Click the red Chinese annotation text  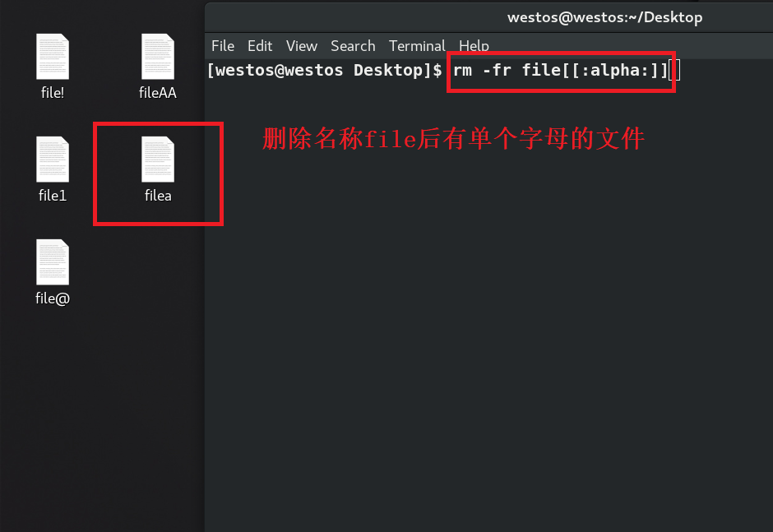click(453, 138)
